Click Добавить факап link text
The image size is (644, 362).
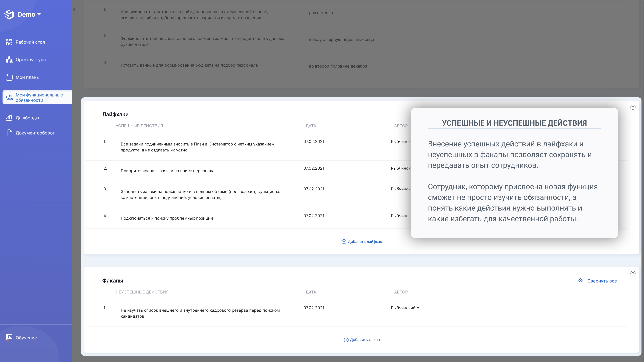[x=365, y=340]
